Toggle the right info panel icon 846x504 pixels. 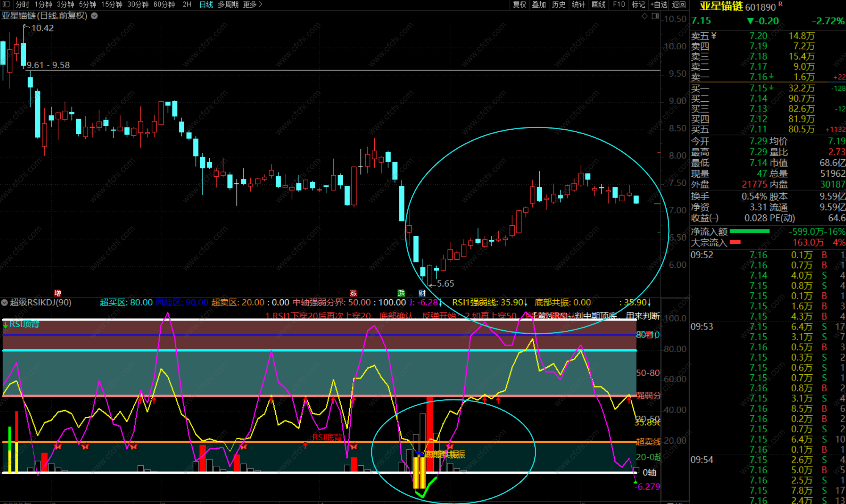coord(655,16)
